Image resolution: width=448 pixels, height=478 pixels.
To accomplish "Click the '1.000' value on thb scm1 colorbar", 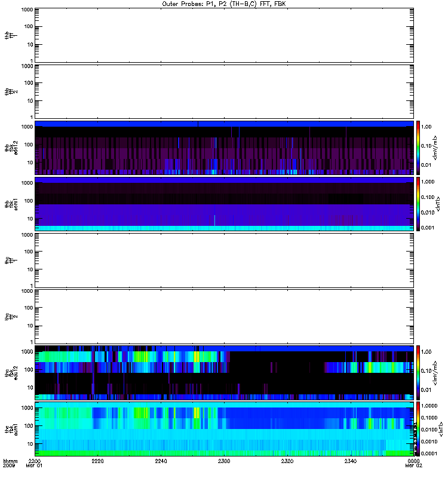I will pos(428,182).
